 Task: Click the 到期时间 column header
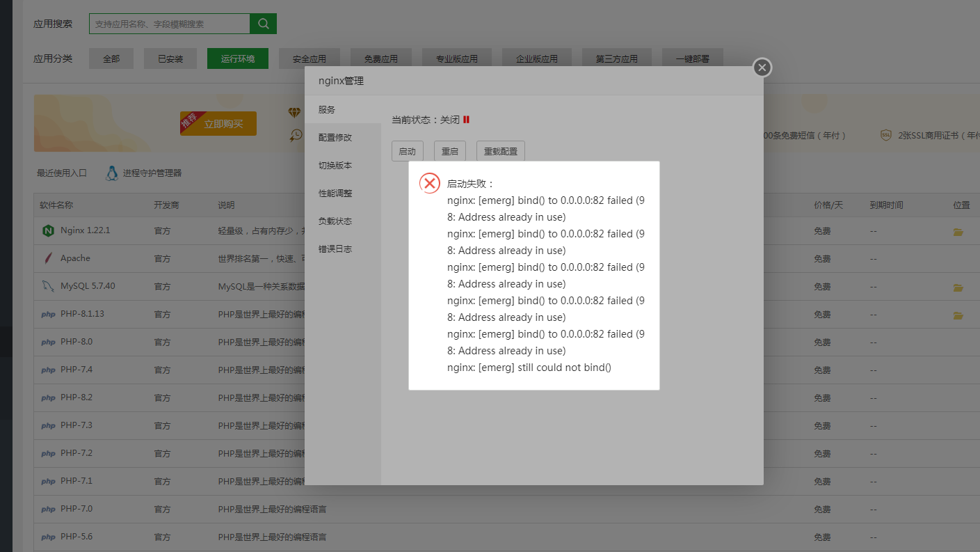pos(886,205)
